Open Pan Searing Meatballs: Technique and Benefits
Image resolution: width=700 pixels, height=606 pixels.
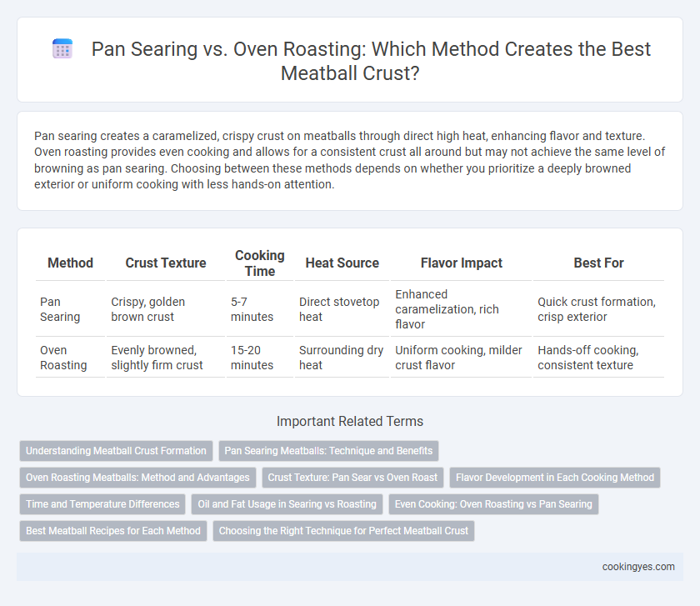[x=328, y=451]
